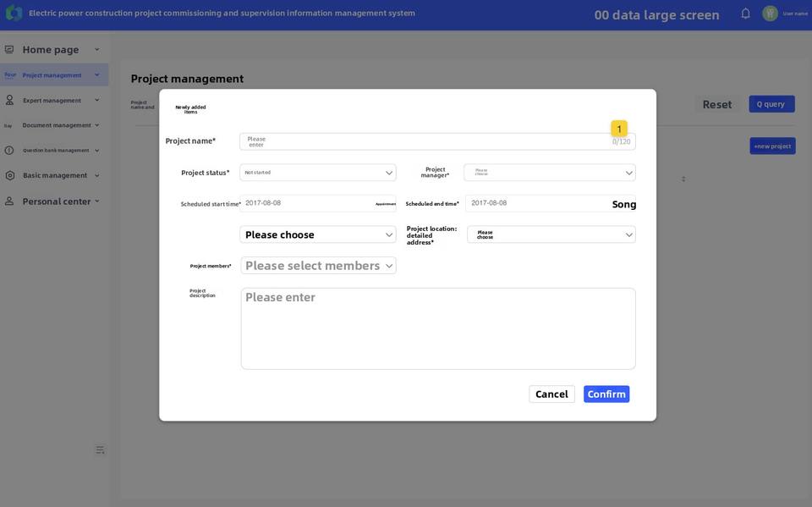Click the +new project button
The image size is (812, 507).
[772, 146]
